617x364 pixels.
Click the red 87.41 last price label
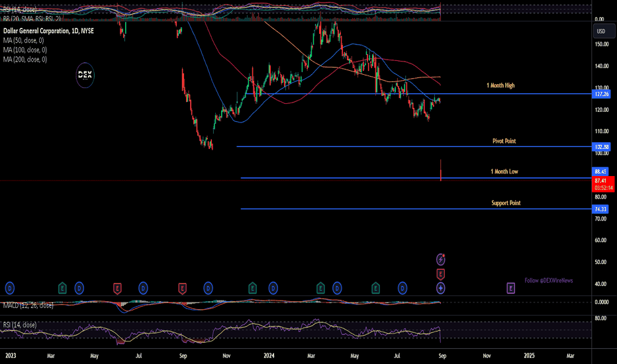603,184
